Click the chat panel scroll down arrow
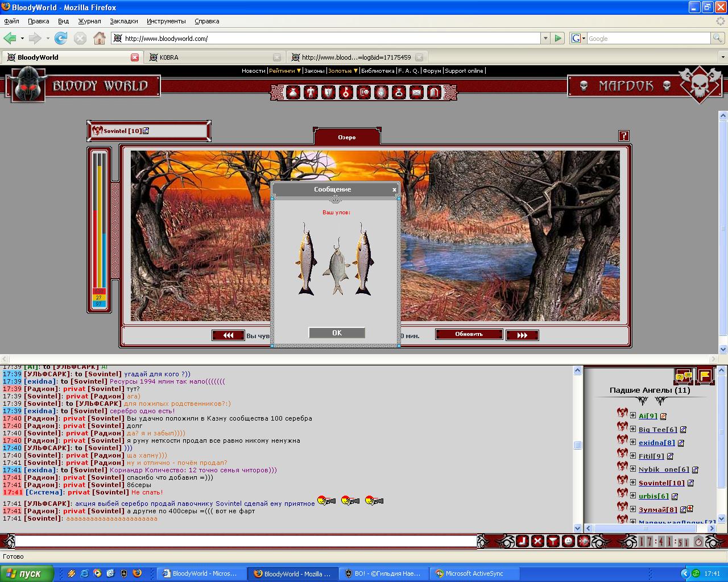This screenshot has width=728, height=582. (x=578, y=528)
